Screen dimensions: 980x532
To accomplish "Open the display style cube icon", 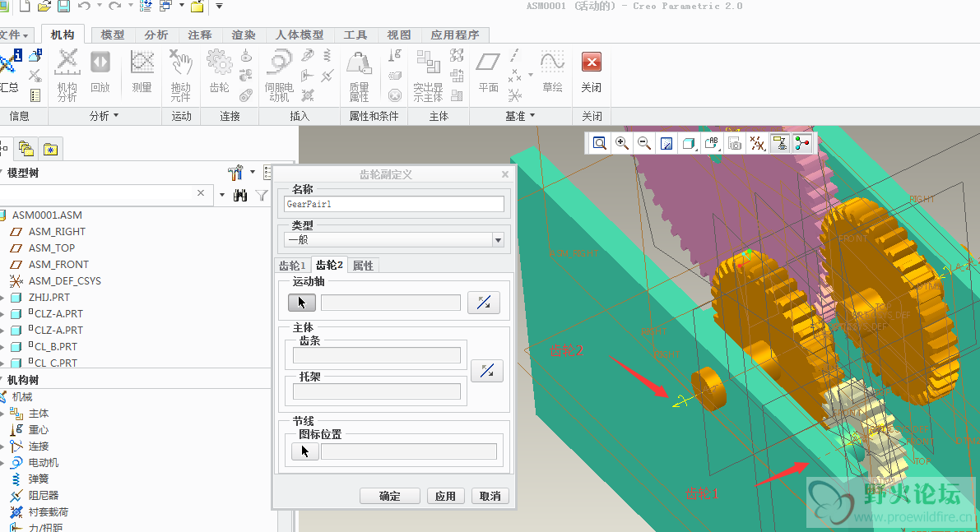I will pos(690,144).
